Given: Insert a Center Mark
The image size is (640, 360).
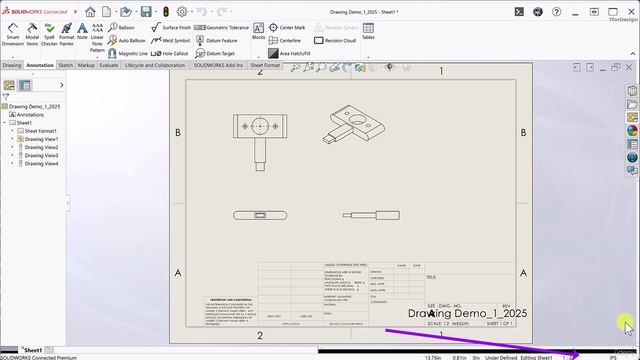Looking at the screenshot, I should coord(287,27).
